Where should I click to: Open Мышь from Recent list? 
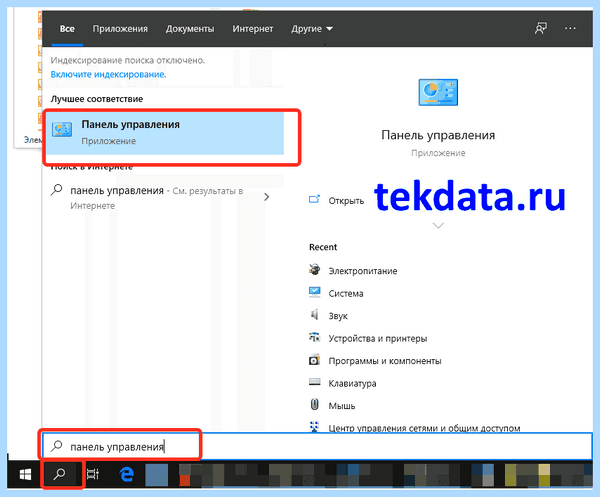point(342,406)
